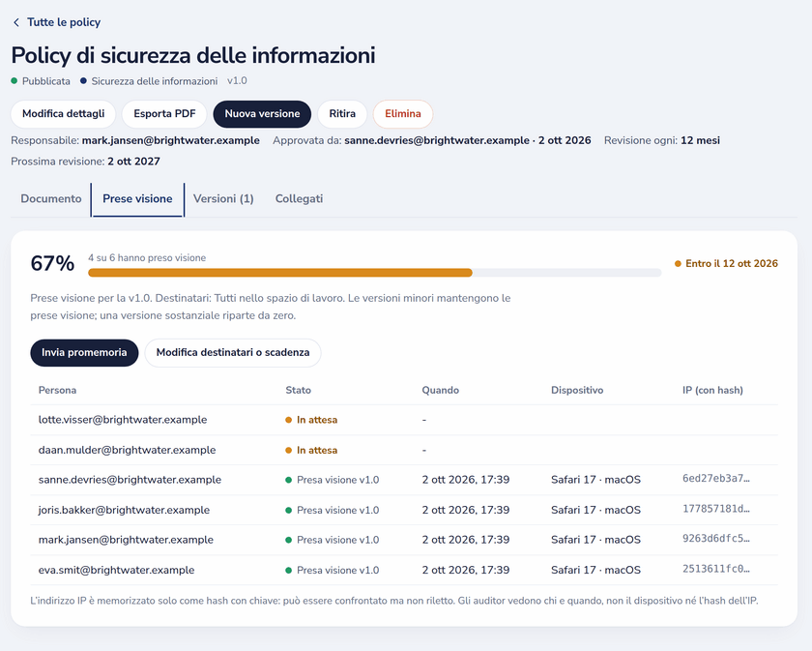The width and height of the screenshot is (812, 651).
Task: Click the Ritira button
Action: pyautogui.click(x=342, y=114)
